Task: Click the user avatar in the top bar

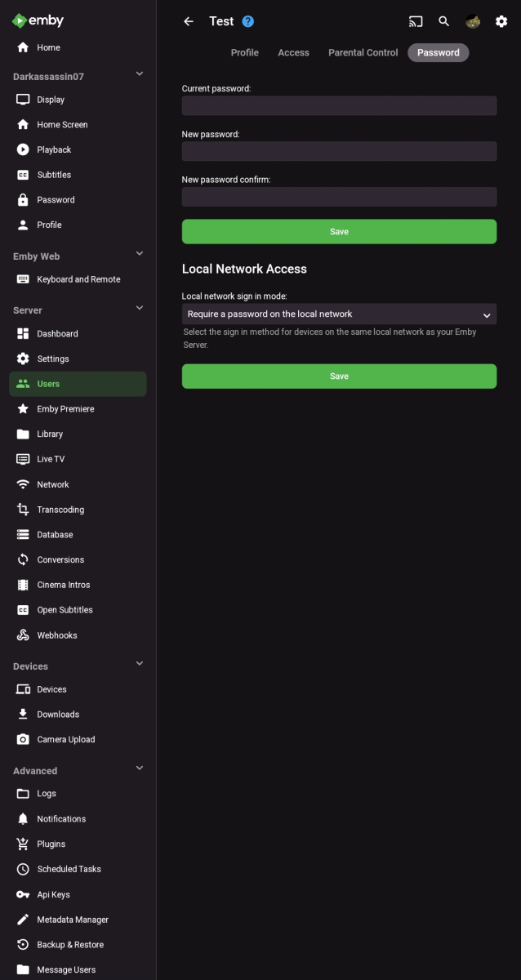Action: [x=472, y=21]
